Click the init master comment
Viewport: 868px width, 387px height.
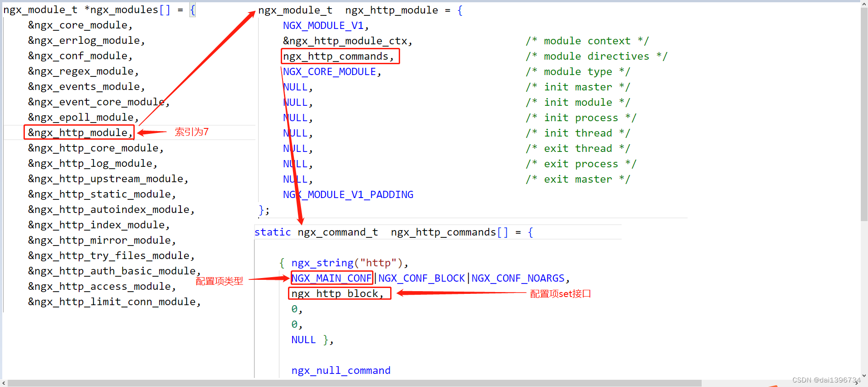point(578,87)
